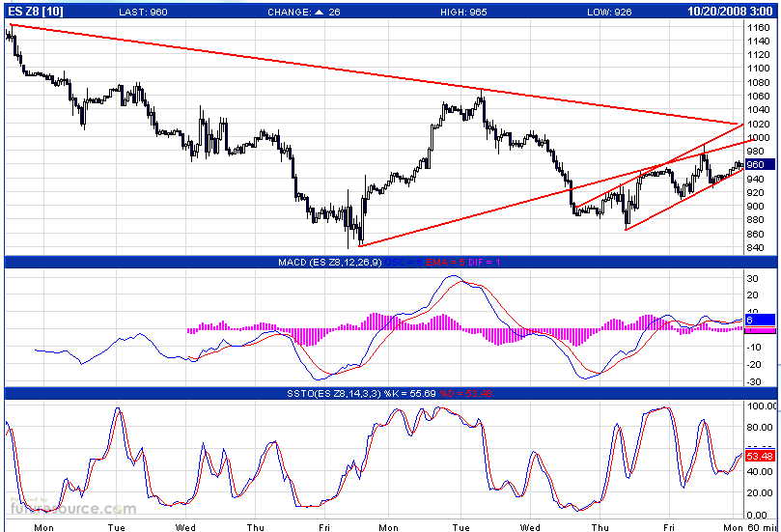Click the MACD axis label -30
The image size is (781, 532).
(753, 381)
